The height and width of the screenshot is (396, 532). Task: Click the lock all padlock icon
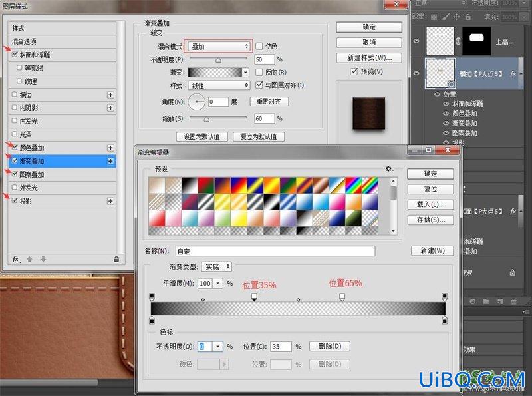tap(468, 17)
